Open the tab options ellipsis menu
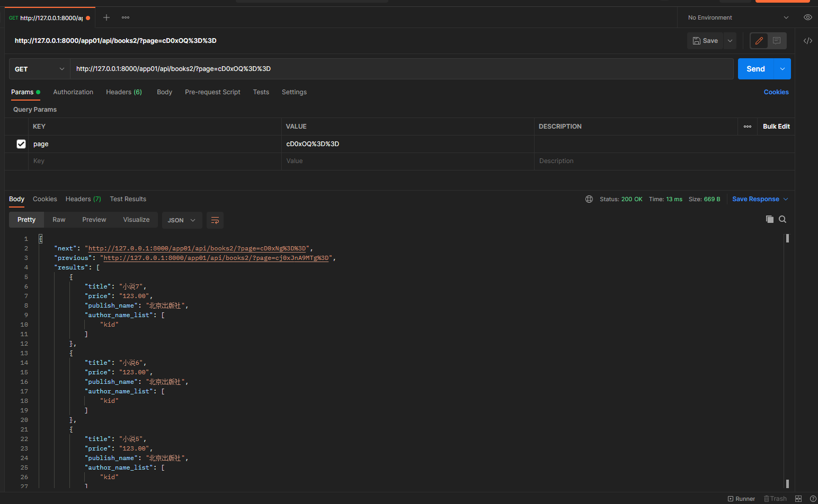Screen dimensions: 818x504 point(126,17)
